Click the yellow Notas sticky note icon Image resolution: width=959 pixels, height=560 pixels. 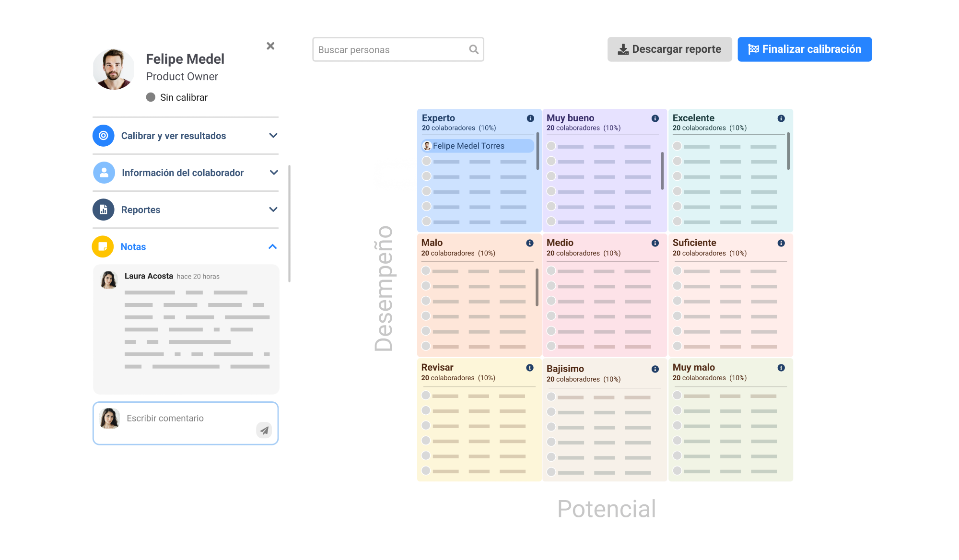103,246
